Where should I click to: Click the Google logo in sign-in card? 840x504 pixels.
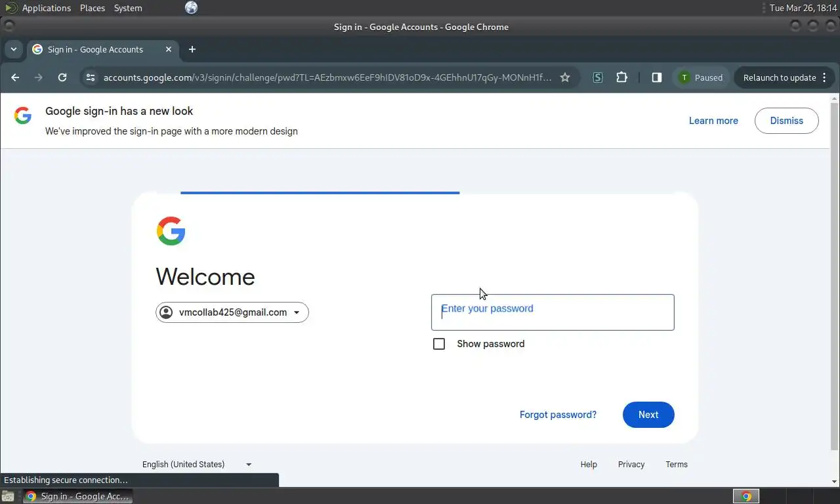point(171,231)
